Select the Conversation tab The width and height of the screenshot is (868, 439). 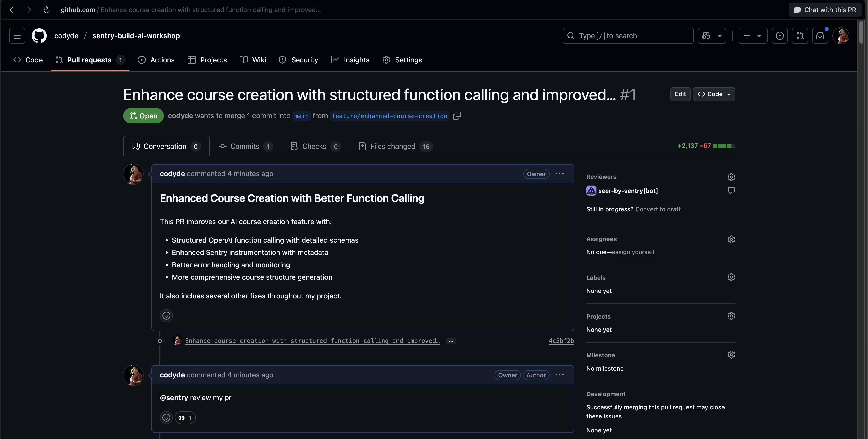[x=166, y=146]
